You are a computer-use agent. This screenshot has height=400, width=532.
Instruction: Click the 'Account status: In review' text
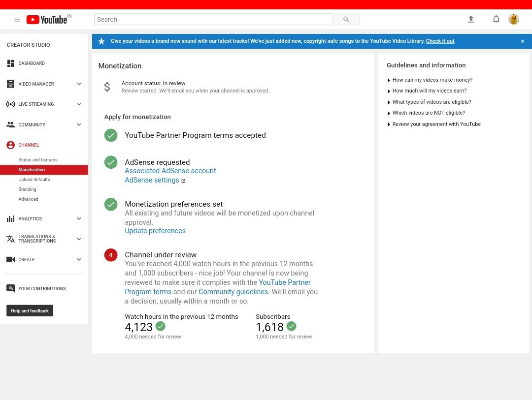pyautogui.click(x=153, y=83)
